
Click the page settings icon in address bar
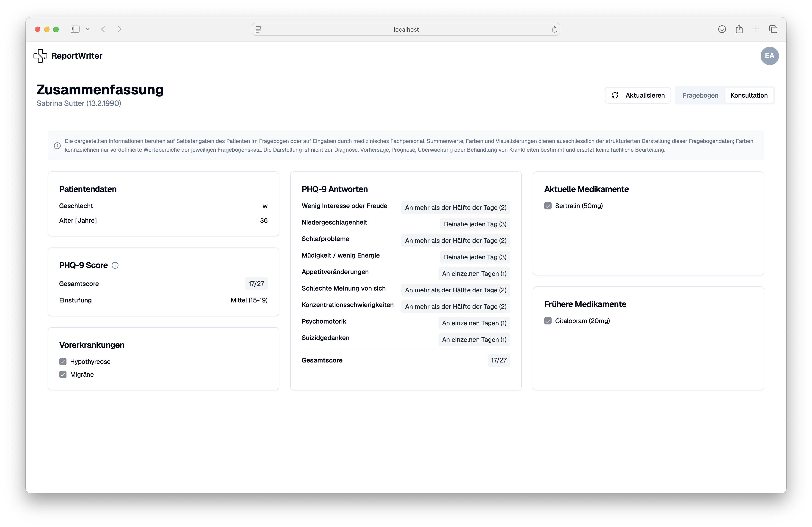[x=258, y=29]
